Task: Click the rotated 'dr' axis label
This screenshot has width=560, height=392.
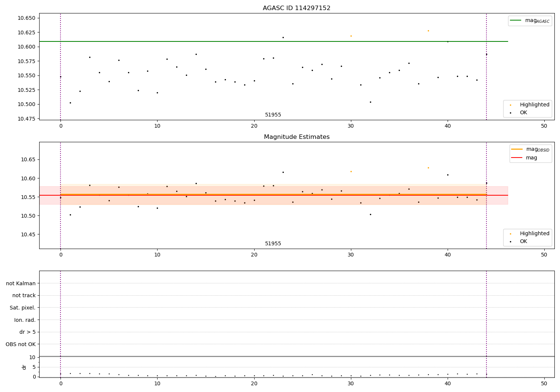Action: point(24,367)
